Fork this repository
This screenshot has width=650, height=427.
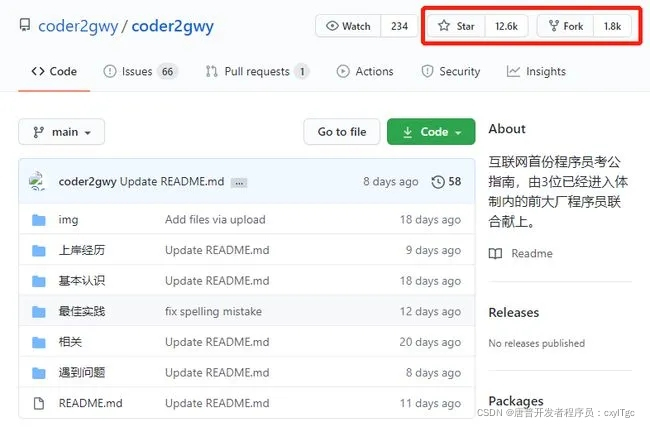[565, 26]
